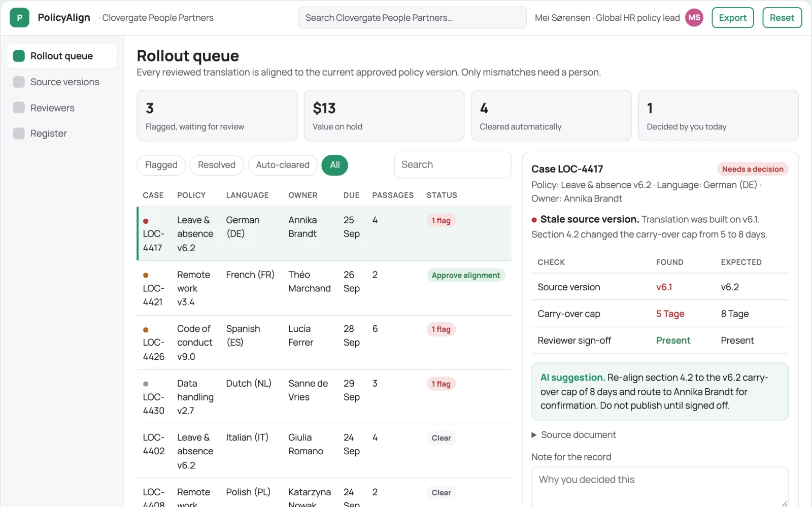The width and height of the screenshot is (812, 507).
Task: Open the Flagged, waiting for review card
Action: click(x=217, y=116)
